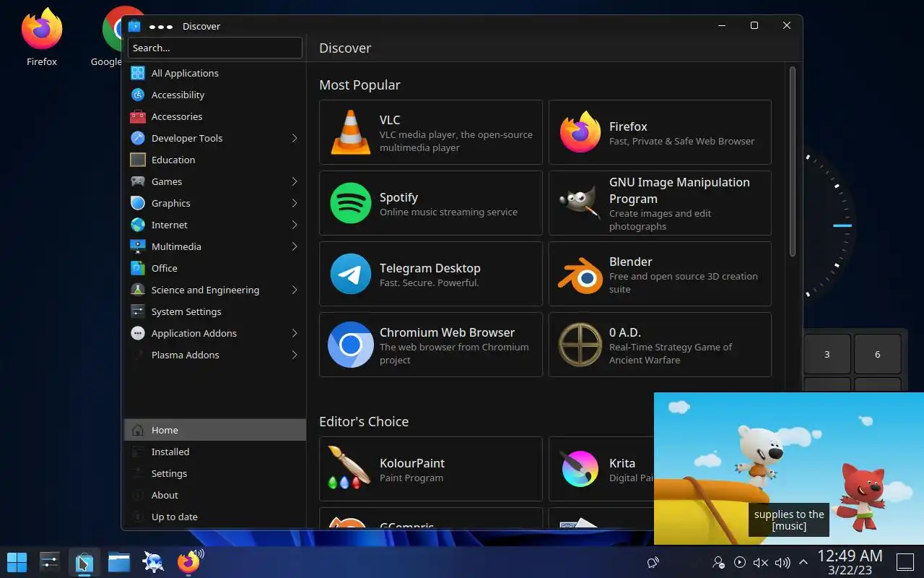Image resolution: width=924 pixels, height=578 pixels.
Task: Click the Chromium Web Browser title
Action: [447, 332]
